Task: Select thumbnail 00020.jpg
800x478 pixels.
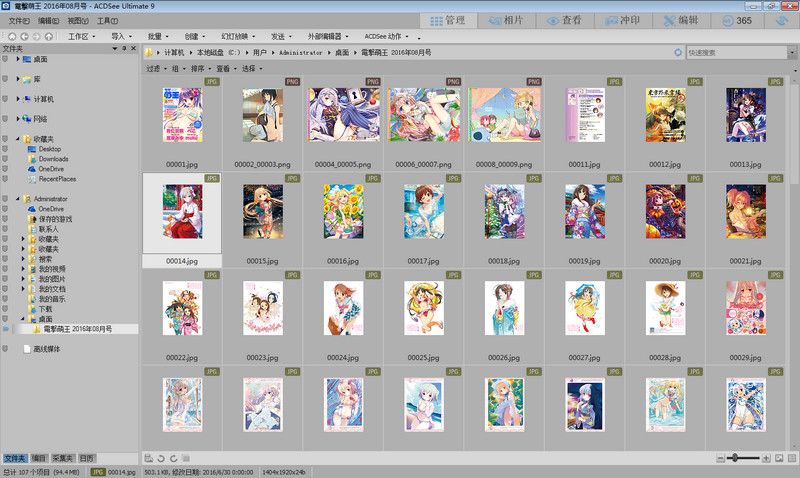Action: pos(665,220)
